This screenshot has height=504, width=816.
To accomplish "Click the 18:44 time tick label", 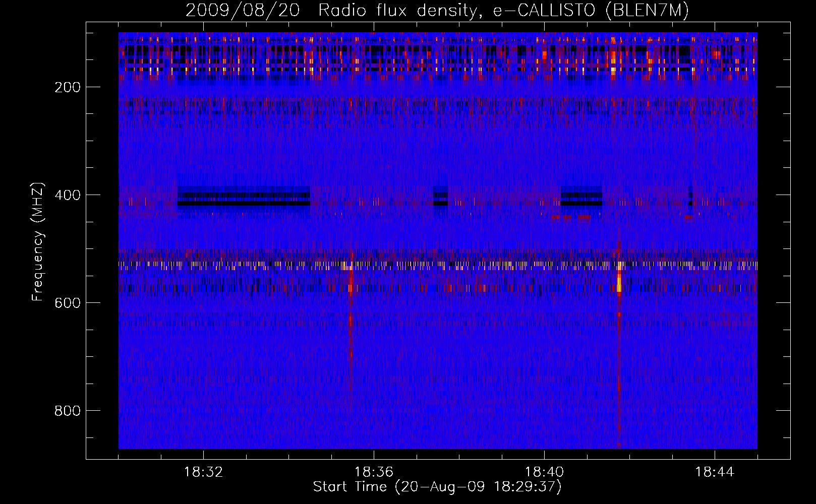I will pos(715,472).
